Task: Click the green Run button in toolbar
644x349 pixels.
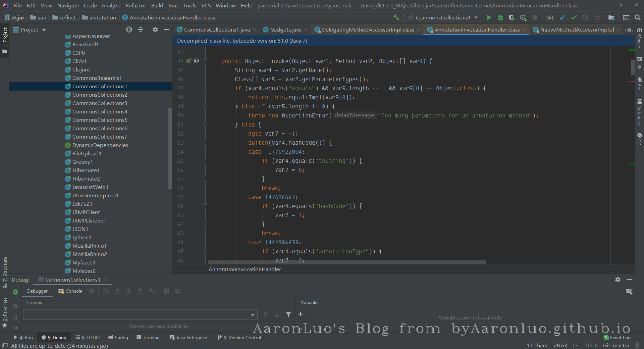Action: pyautogui.click(x=489, y=17)
